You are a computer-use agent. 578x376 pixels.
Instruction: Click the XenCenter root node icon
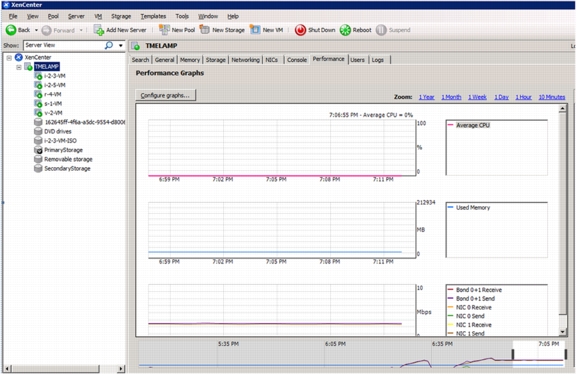[19, 58]
